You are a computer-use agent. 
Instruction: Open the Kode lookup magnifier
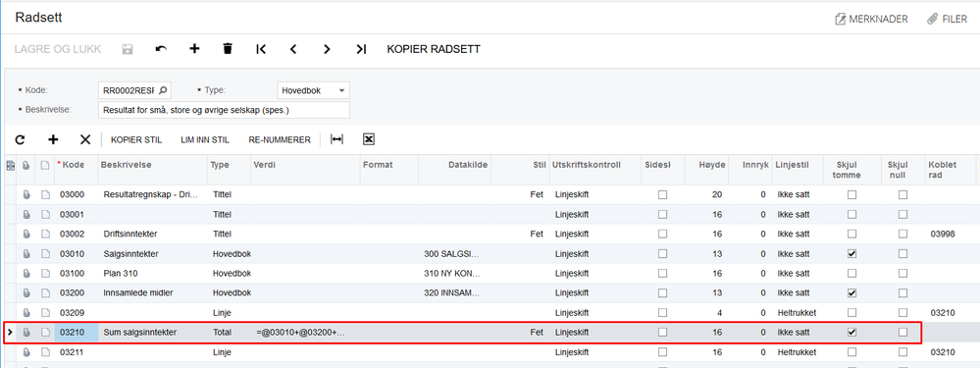pyautogui.click(x=164, y=90)
